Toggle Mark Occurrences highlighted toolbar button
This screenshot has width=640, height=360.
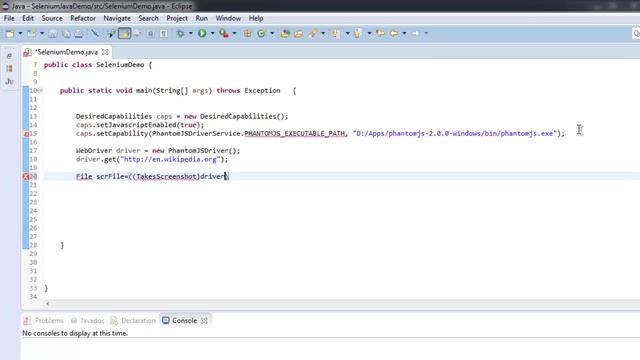click(x=124, y=33)
